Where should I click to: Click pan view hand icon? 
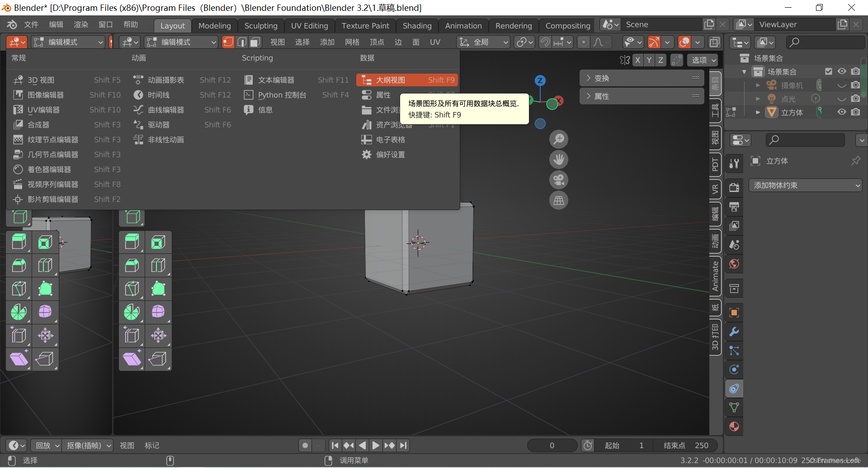559,159
